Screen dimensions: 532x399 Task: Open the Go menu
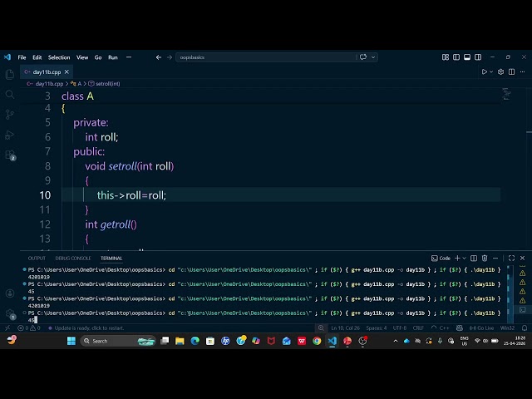pos(98,57)
